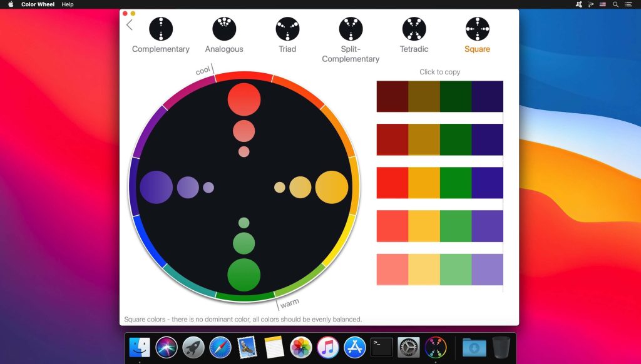Open the Color Wheel menu

(38, 4)
